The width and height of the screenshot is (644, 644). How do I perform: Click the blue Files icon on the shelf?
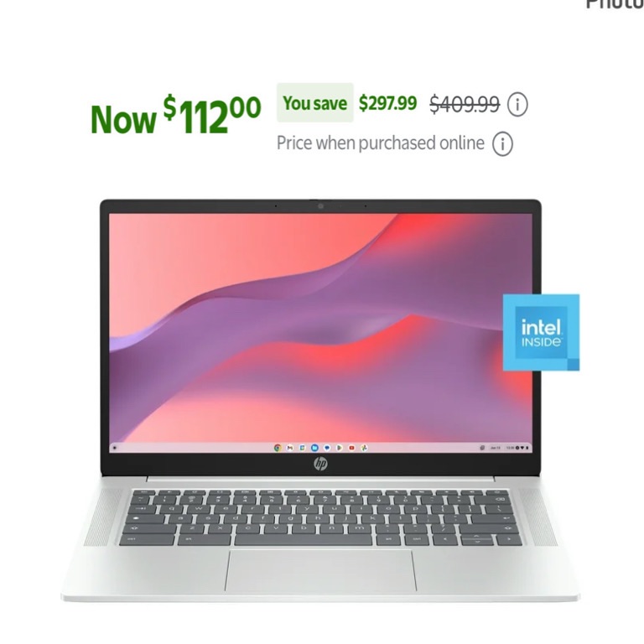314,448
